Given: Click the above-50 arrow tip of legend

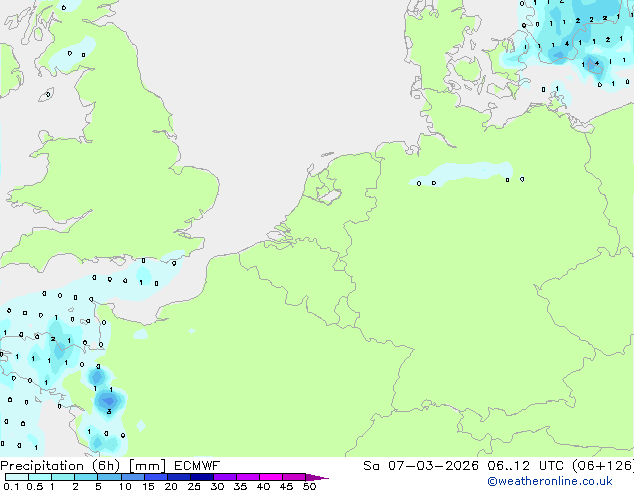Looking at the screenshot, I should coord(317,477).
